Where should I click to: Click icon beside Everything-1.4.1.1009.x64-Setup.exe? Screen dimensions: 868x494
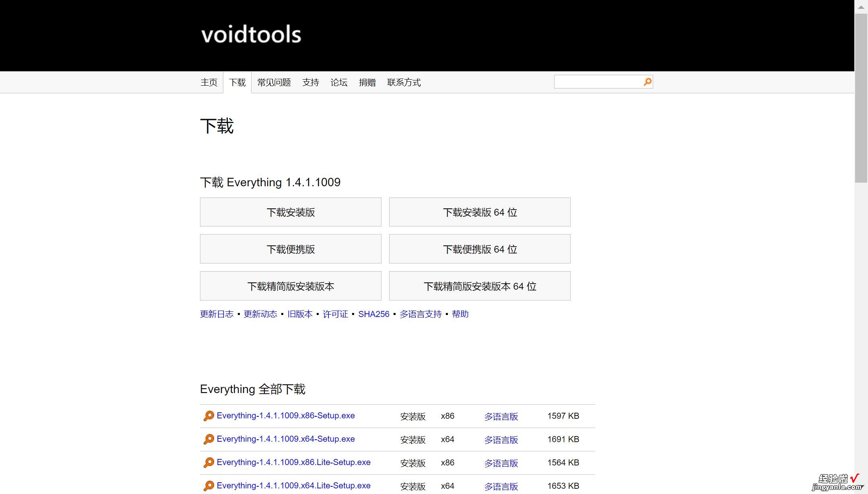(x=208, y=439)
